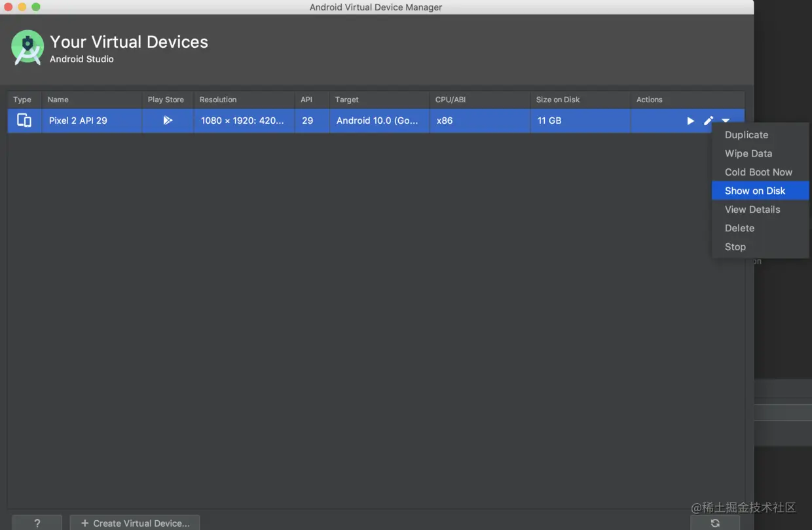The height and width of the screenshot is (530, 812).
Task: Sort by the Name column header
Action: click(x=92, y=100)
